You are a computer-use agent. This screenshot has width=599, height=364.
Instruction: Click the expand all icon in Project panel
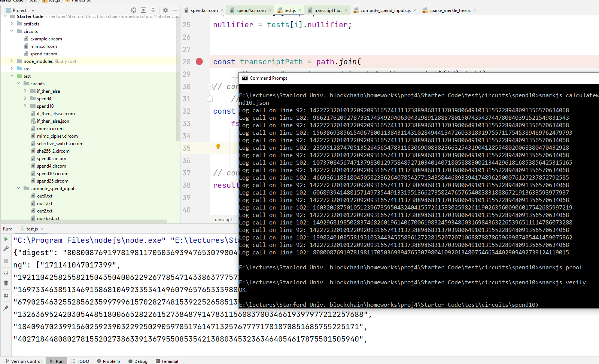143,10
